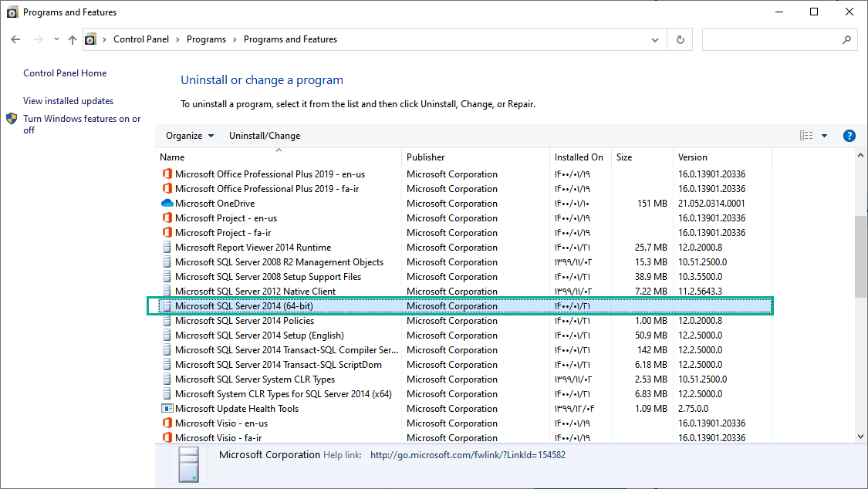Image resolution: width=868 pixels, height=489 pixels.
Task: Click the icon for Report Viewer 2014 Runtime
Action: [167, 248]
